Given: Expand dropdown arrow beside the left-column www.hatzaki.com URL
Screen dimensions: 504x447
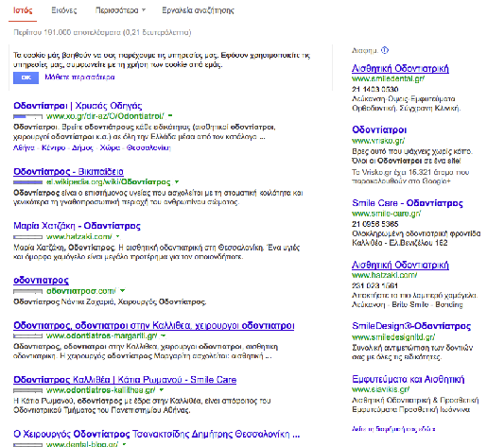Looking at the screenshot, I should point(118,236).
